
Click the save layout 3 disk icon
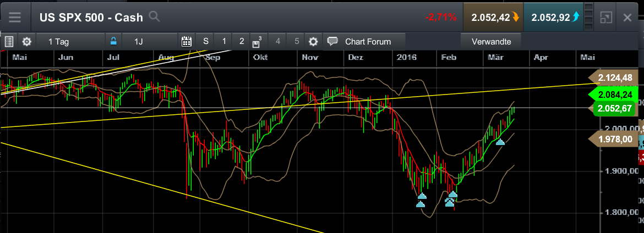256,42
